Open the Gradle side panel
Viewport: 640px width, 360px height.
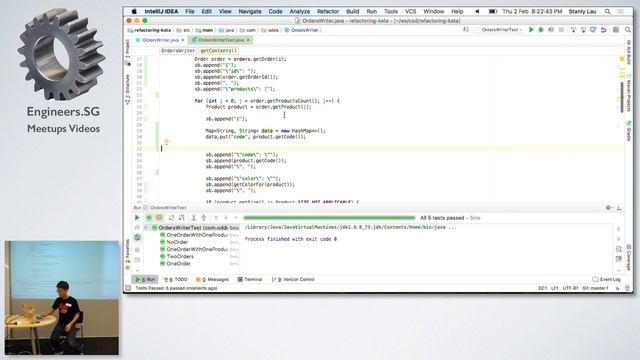pos(629,131)
